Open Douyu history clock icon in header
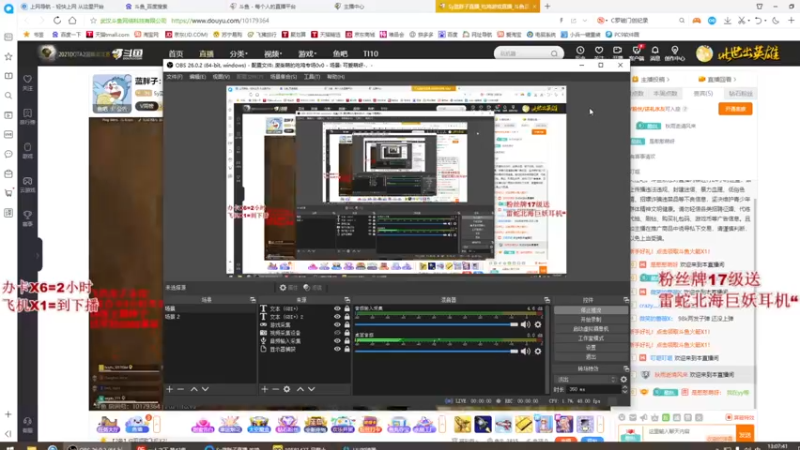Viewport: 800px width, 450px height. coord(580,51)
